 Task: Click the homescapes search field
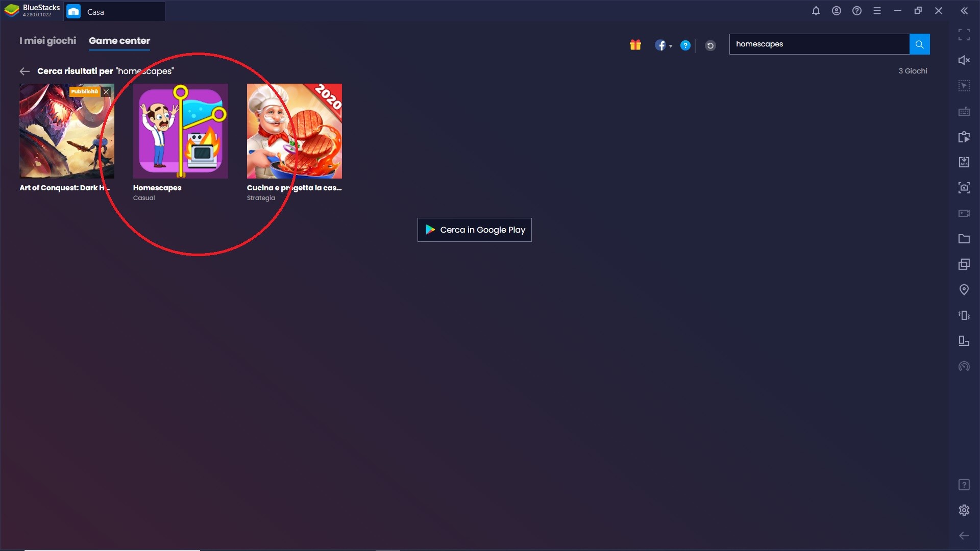click(819, 44)
